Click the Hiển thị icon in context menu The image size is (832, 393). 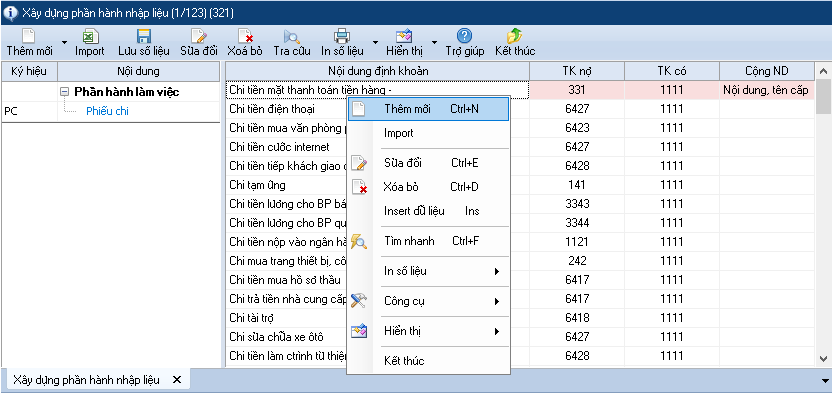359,331
